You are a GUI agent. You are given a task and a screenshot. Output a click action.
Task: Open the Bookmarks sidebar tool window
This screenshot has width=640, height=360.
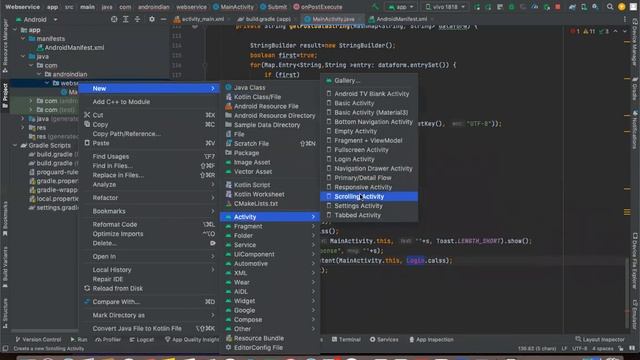tap(5, 218)
